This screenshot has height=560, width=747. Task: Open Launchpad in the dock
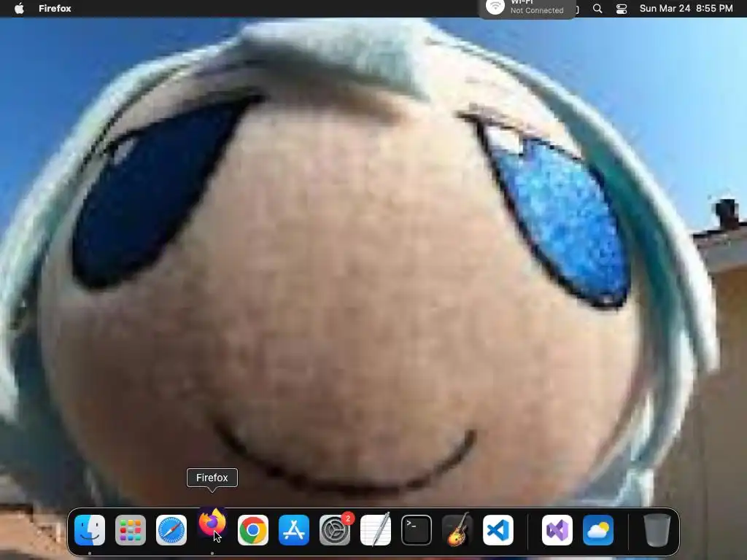[x=131, y=530]
